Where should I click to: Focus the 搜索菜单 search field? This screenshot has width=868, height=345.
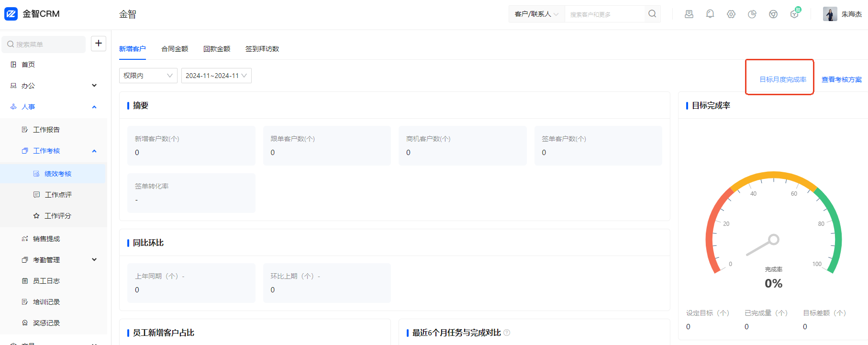click(44, 44)
